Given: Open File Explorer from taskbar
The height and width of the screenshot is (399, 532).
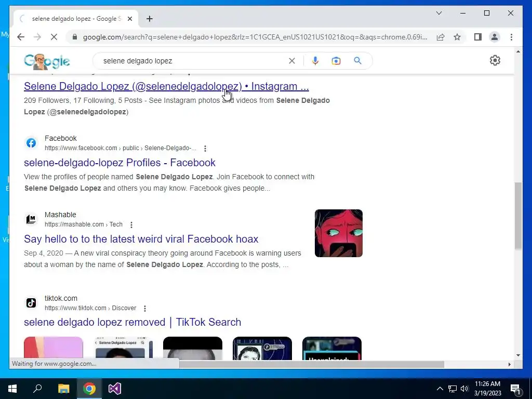Looking at the screenshot, I should pyautogui.click(x=63, y=389).
